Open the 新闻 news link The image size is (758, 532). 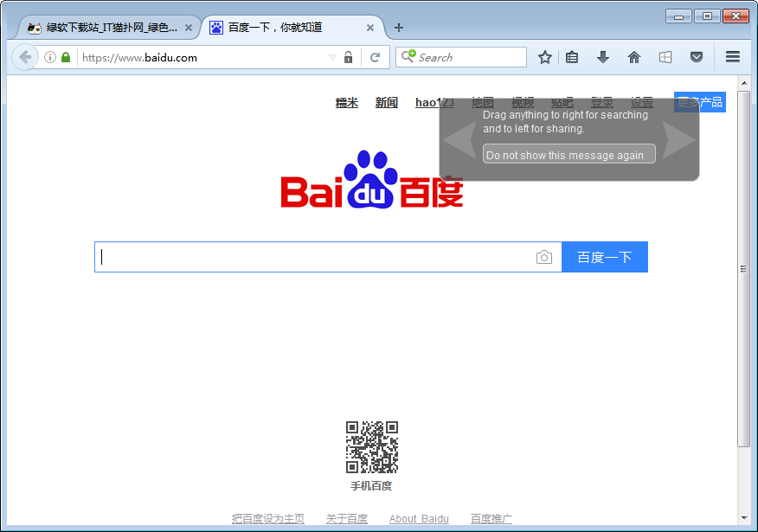(x=386, y=102)
